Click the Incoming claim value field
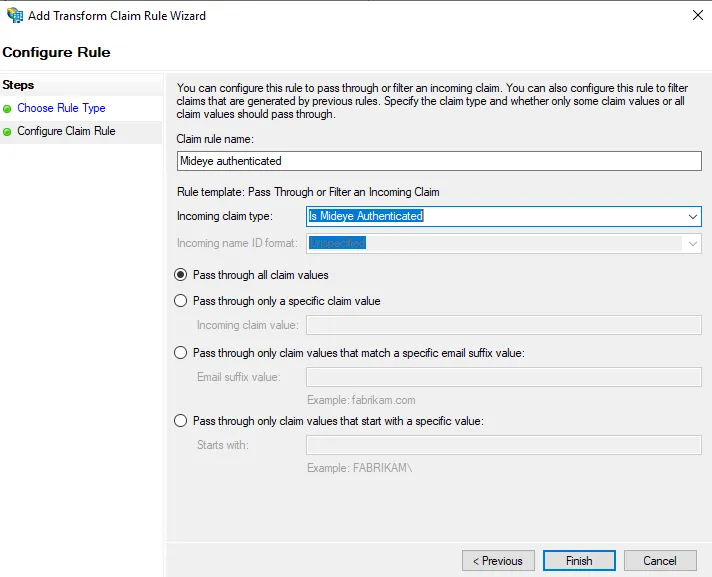 [504, 325]
